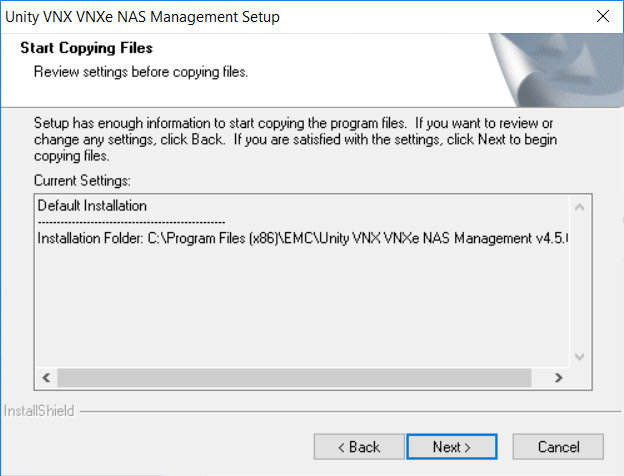The width and height of the screenshot is (624, 476).
Task: Click the Next button to begin copying
Action: [x=451, y=447]
